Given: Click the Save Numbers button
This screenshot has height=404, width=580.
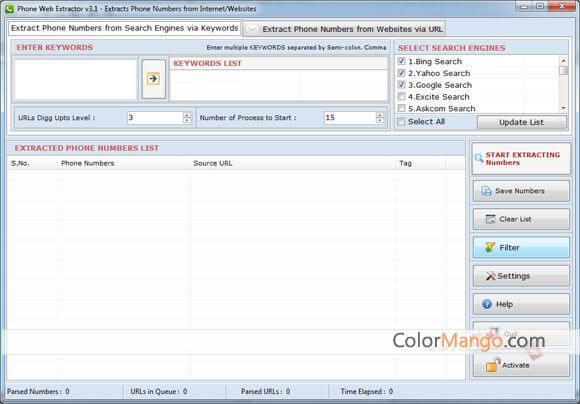Looking at the screenshot, I should pyautogui.click(x=521, y=191).
